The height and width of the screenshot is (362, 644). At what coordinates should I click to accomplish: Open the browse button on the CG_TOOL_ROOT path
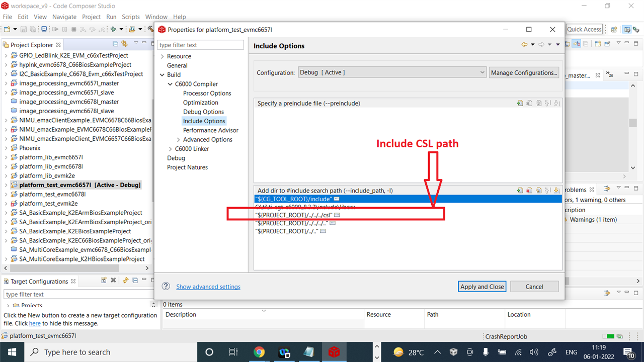tap(337, 199)
